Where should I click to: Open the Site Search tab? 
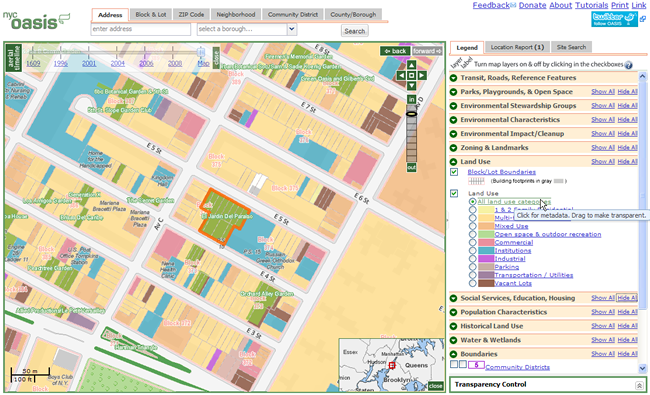571,47
